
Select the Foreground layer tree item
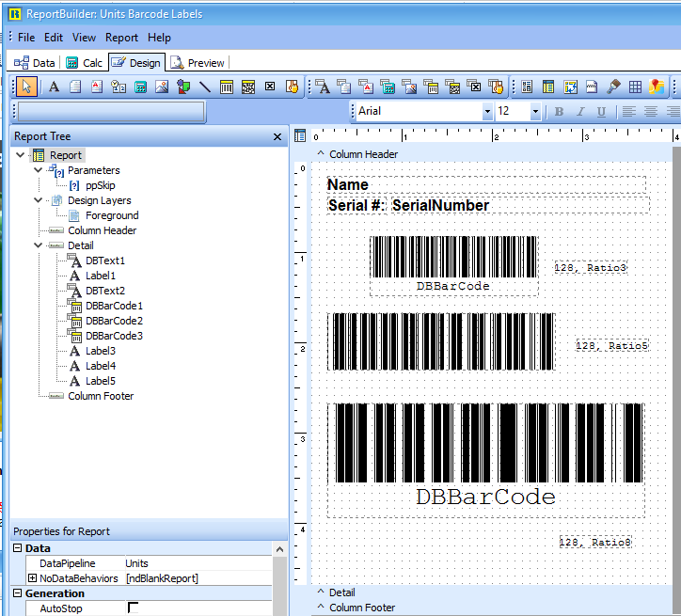tap(112, 215)
